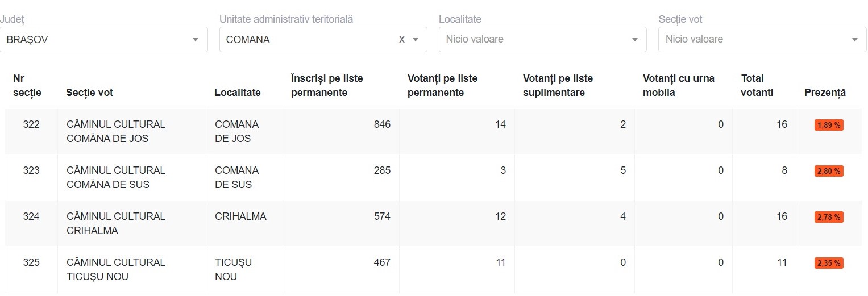Click Votanți cu urna mobila header
This screenshot has height=296, width=868.
[x=679, y=85]
